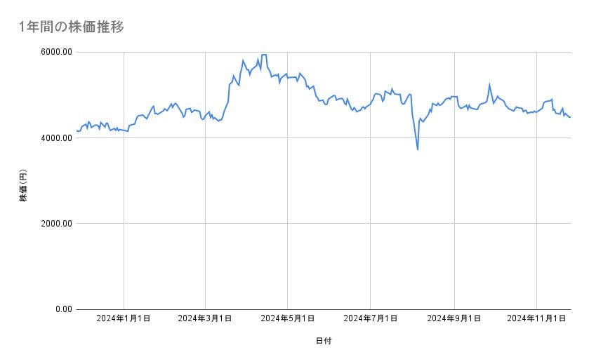This screenshot has height=364, width=589.
Task: Select the 2024年9月1日 date label
Action: pyautogui.click(x=454, y=318)
